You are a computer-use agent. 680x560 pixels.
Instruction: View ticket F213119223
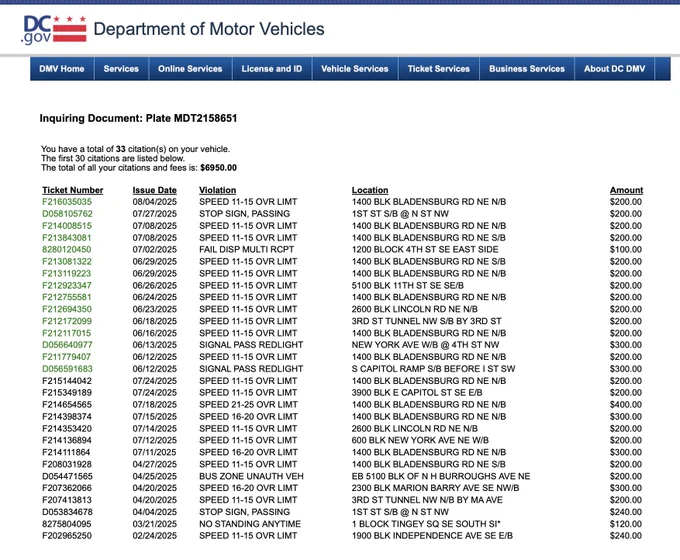click(66, 273)
